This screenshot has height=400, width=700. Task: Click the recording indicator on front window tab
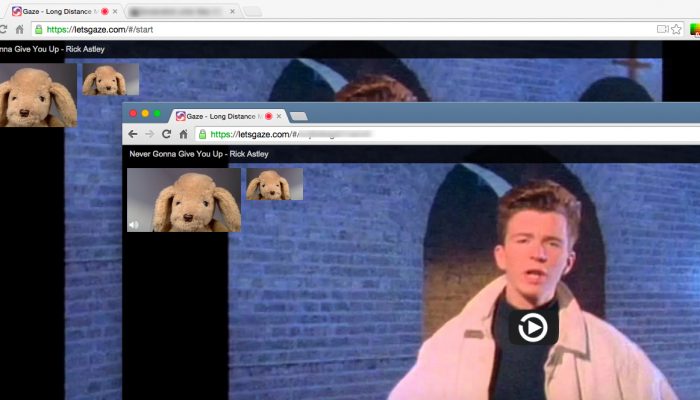(x=268, y=116)
